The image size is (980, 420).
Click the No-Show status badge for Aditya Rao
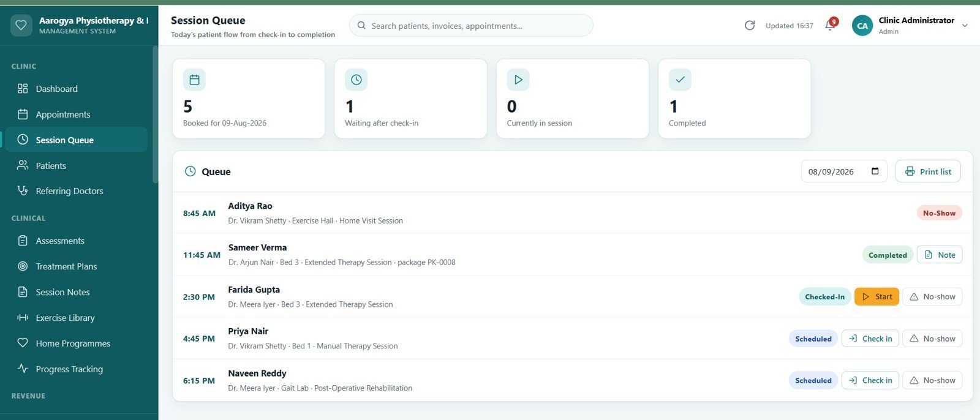click(940, 213)
